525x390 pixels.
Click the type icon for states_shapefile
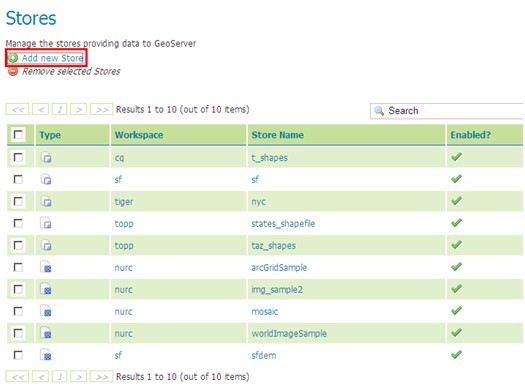click(46, 223)
